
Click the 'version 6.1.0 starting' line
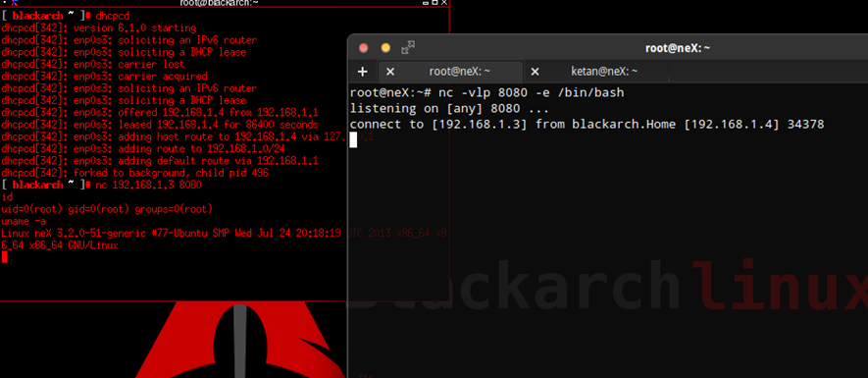(98, 27)
